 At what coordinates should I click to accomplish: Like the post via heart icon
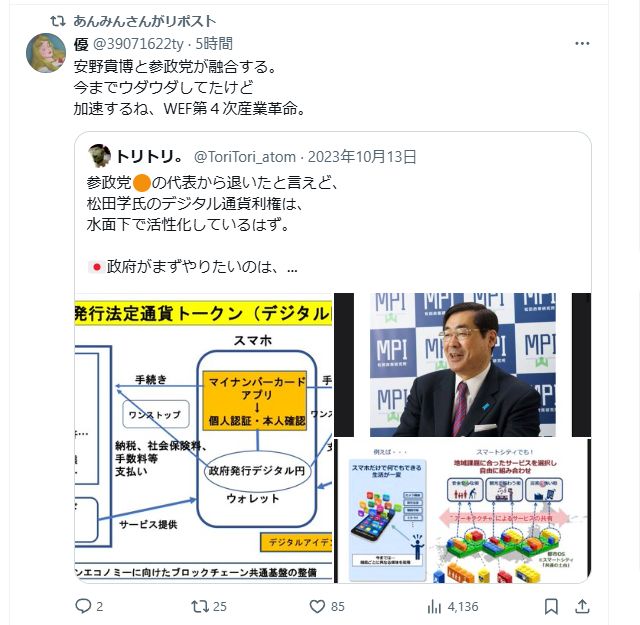pyautogui.click(x=317, y=606)
